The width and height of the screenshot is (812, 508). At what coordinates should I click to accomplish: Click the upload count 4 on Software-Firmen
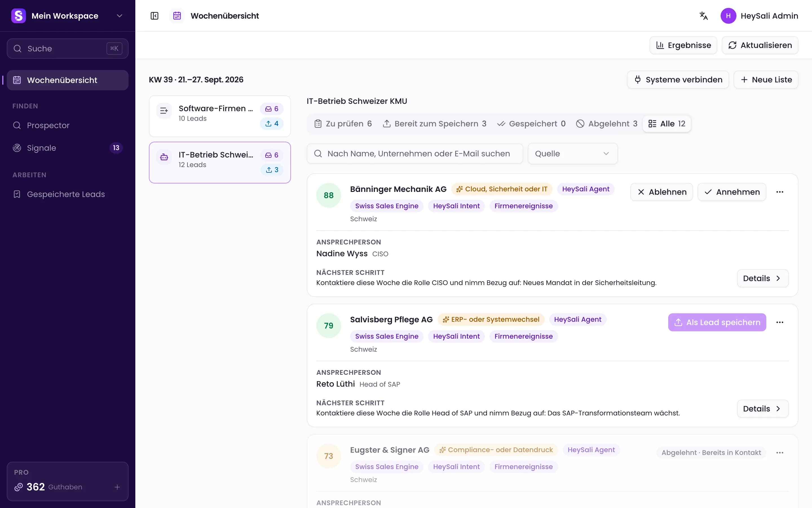[272, 123]
